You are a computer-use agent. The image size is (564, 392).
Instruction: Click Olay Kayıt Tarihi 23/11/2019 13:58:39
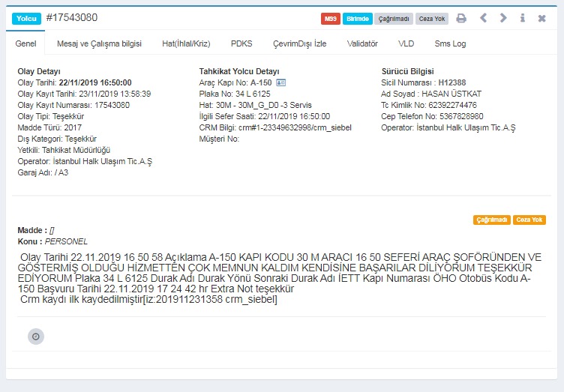point(84,94)
